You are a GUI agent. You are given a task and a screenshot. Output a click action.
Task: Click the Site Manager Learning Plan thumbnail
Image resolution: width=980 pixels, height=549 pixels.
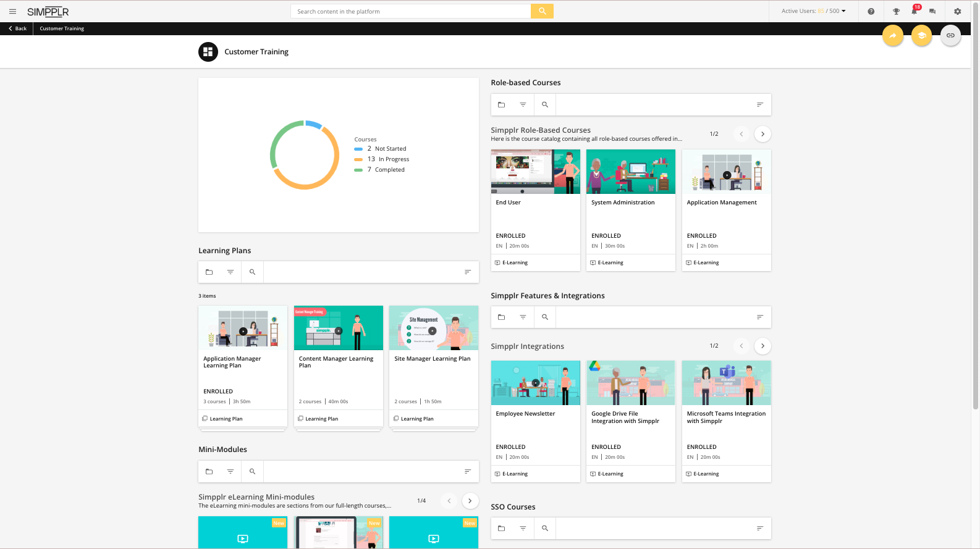pos(434,328)
